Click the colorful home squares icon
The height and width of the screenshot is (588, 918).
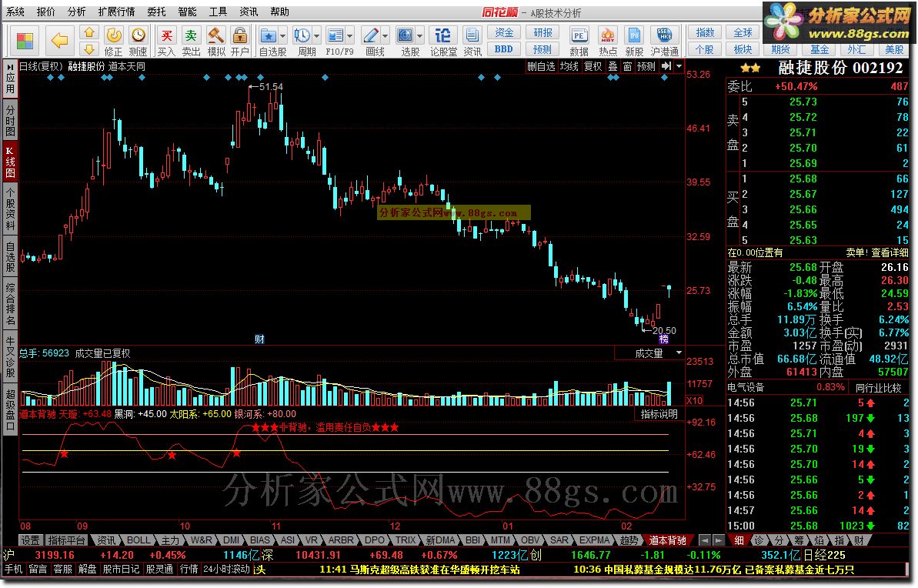25,41
